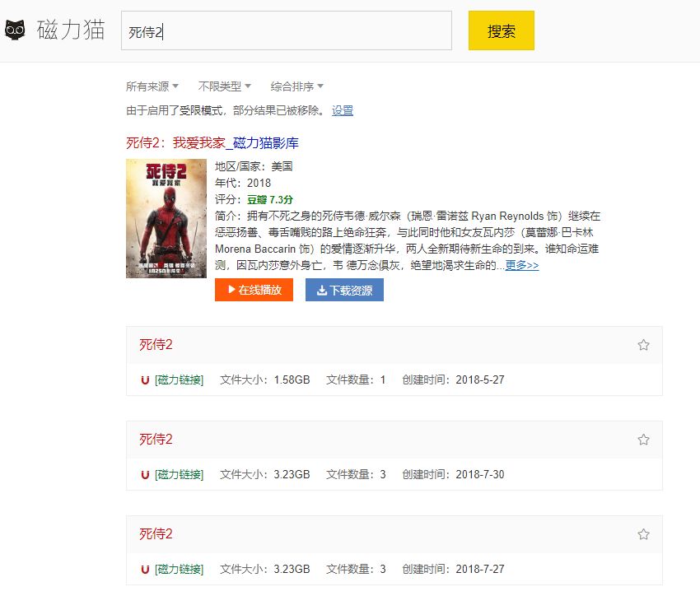Expand the 所有来源 source filter
The width and height of the screenshot is (700, 596).
152,86
